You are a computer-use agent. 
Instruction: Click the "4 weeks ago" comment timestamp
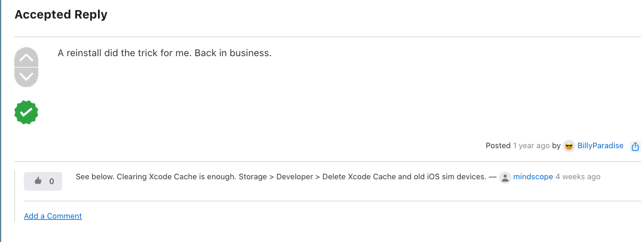(578, 177)
